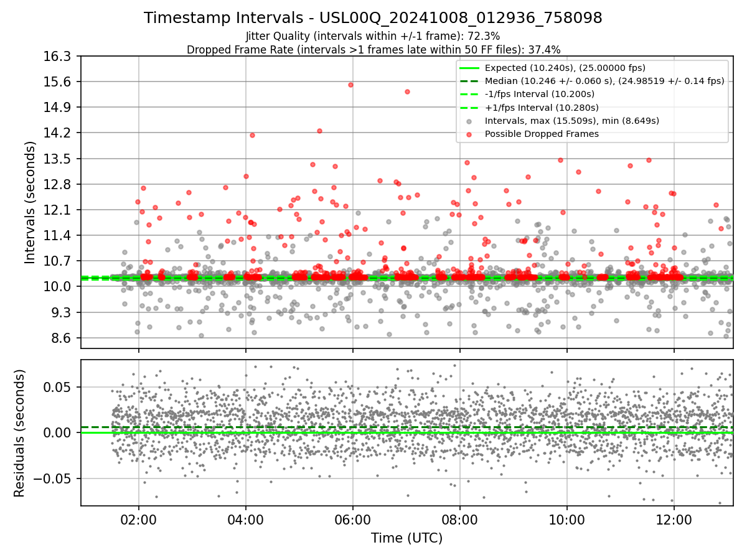747x560 pixels.
Task: Click the red outlier point near 15.3 seconds after 07:00
Action: (407, 91)
